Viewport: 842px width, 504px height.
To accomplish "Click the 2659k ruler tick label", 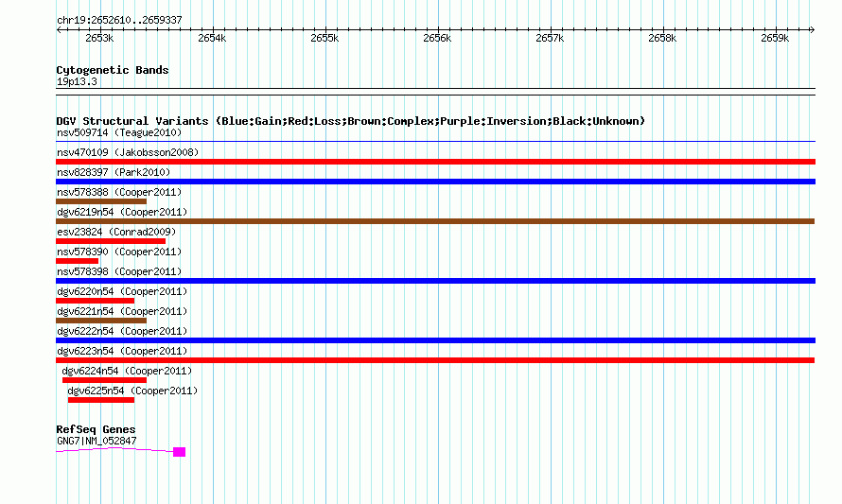I will tap(775, 39).
